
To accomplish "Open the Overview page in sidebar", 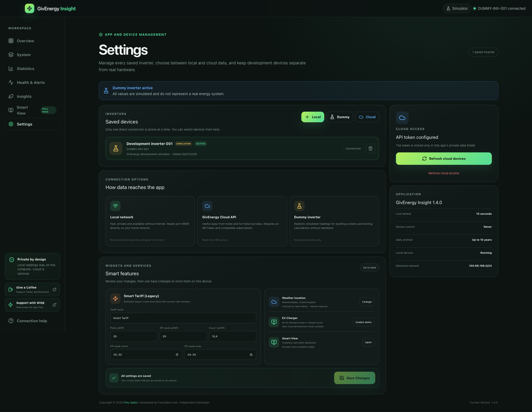I will (x=32, y=41).
